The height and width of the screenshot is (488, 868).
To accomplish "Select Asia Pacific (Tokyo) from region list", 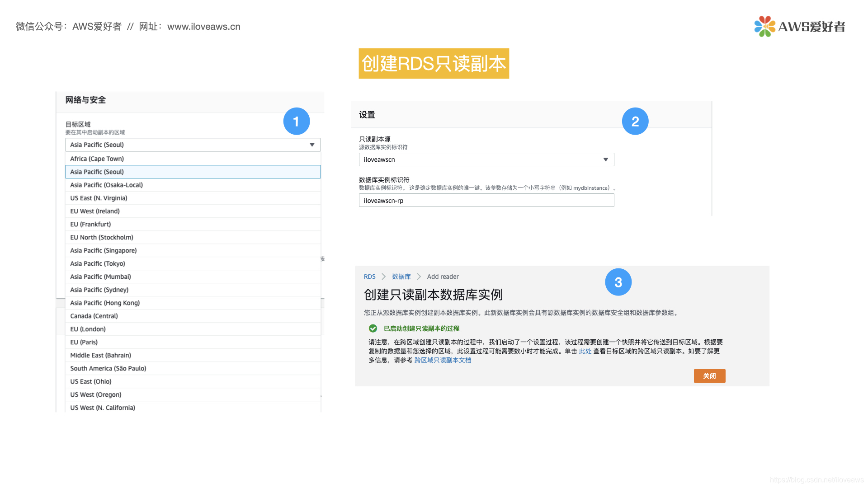I will point(98,263).
